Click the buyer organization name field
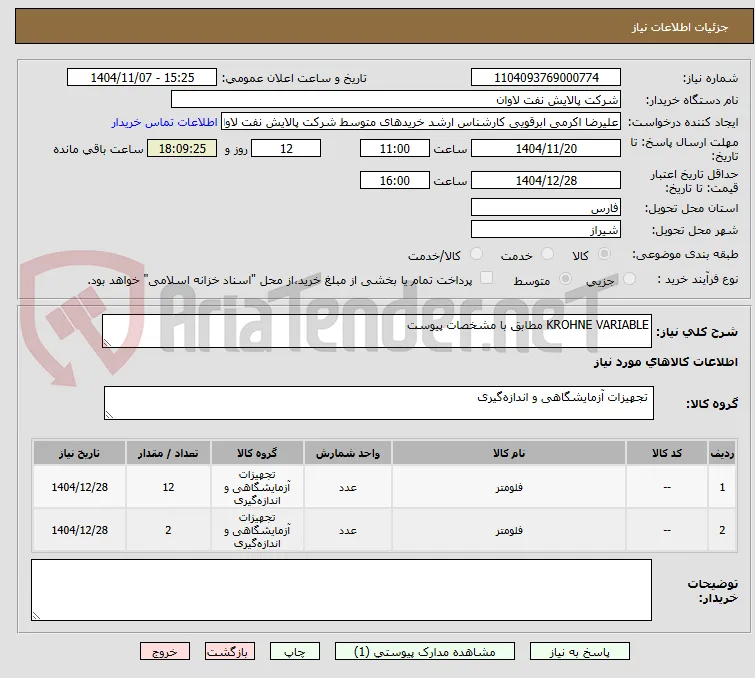Screen dimensions: 755x678 396,100
